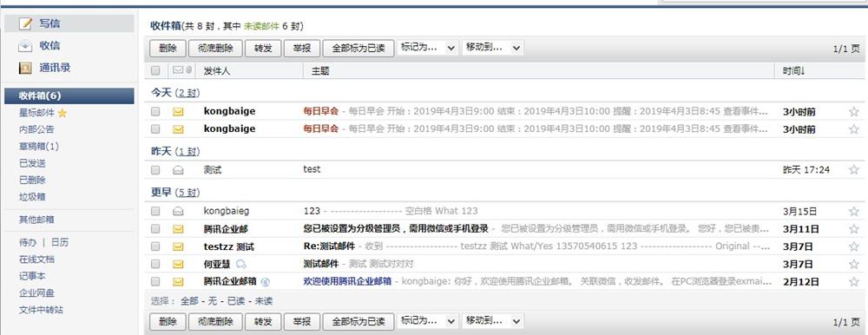Star the testzz Re:测试邮件 email
The width and height of the screenshot is (868, 335).
click(853, 246)
